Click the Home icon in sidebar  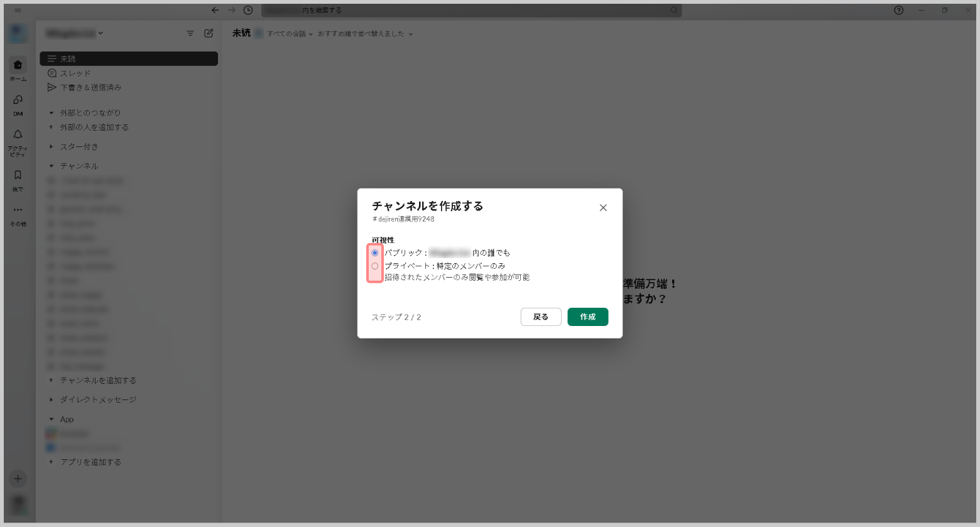coord(18,65)
